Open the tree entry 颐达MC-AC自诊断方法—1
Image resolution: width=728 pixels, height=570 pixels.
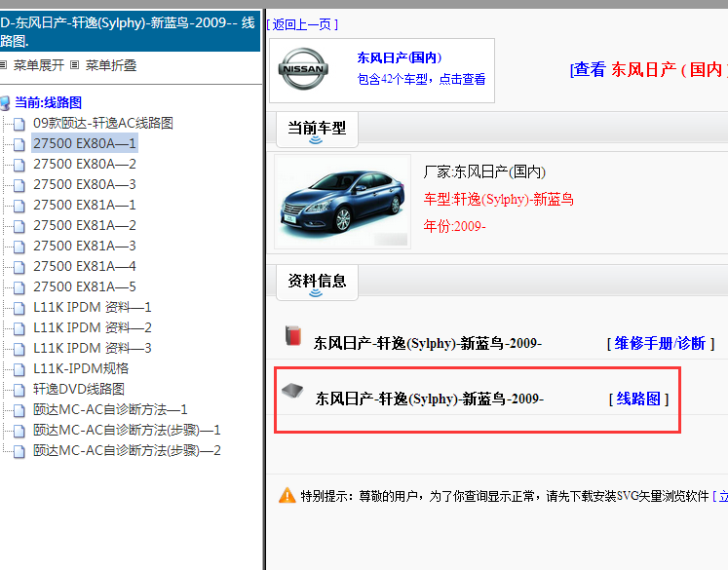point(110,409)
